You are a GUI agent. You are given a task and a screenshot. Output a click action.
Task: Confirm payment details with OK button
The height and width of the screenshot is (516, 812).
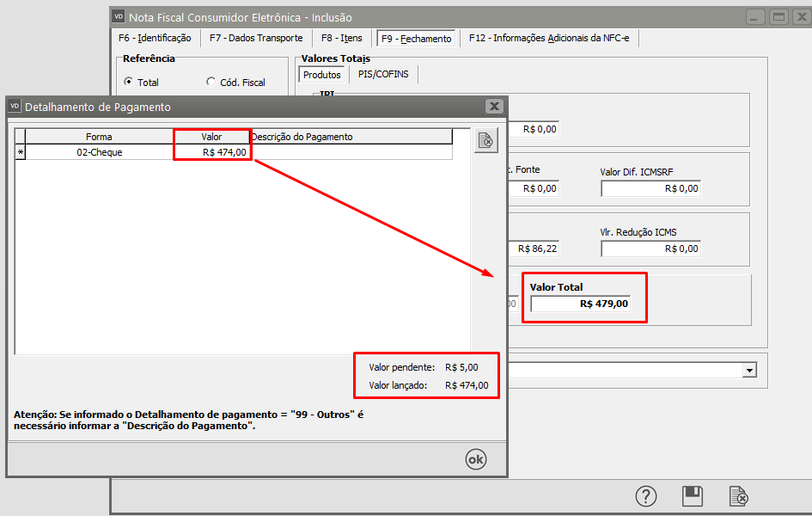[475, 459]
